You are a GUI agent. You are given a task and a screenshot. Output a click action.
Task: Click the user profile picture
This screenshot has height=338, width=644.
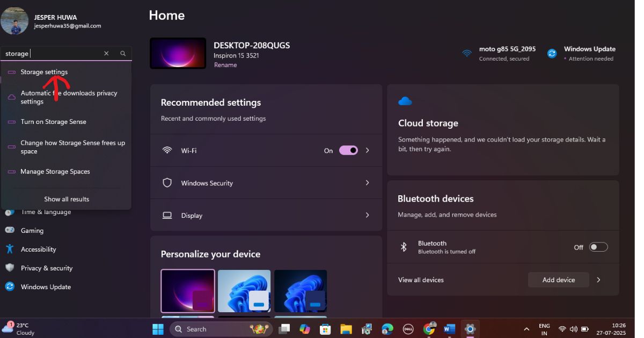pyautogui.click(x=14, y=21)
